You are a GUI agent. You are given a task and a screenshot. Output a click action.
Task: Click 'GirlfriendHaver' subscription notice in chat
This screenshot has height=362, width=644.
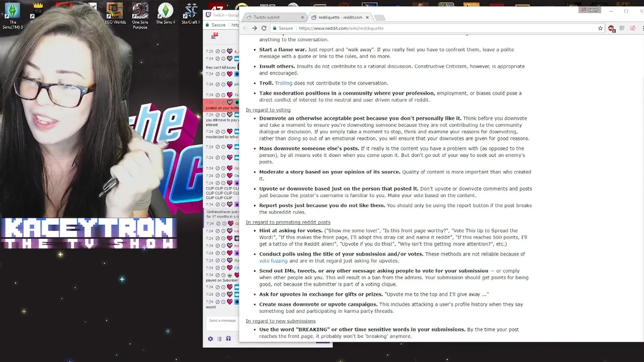pos(222,214)
